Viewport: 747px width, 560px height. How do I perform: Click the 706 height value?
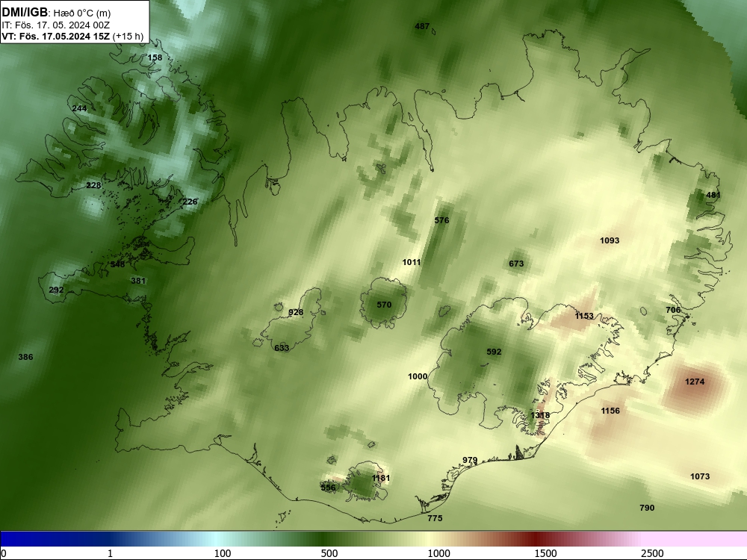673,310
